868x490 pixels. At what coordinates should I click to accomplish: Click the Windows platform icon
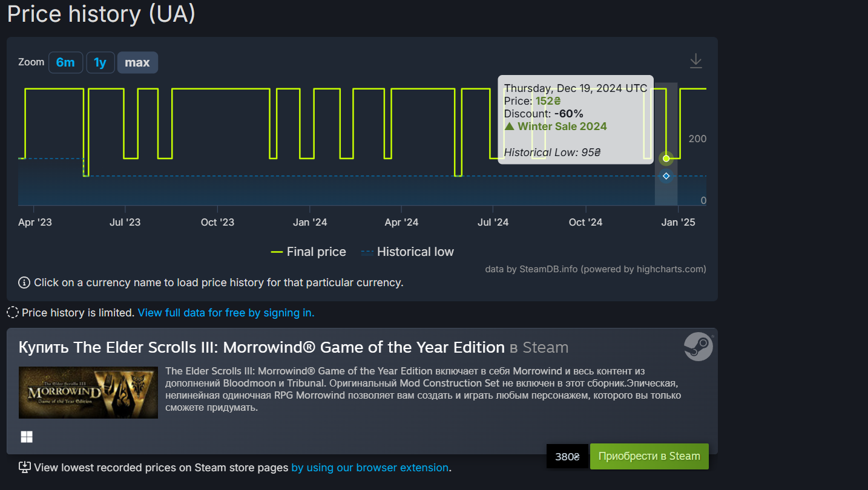point(27,437)
